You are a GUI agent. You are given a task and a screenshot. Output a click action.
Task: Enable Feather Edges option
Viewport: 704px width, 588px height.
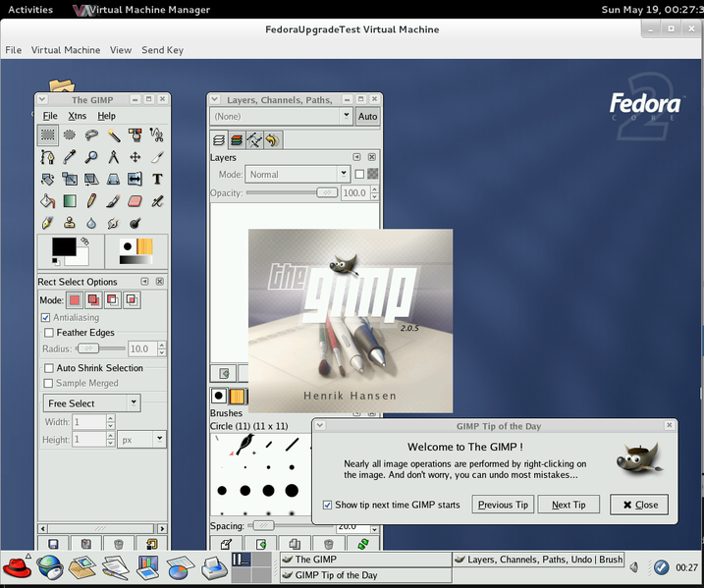(49, 333)
